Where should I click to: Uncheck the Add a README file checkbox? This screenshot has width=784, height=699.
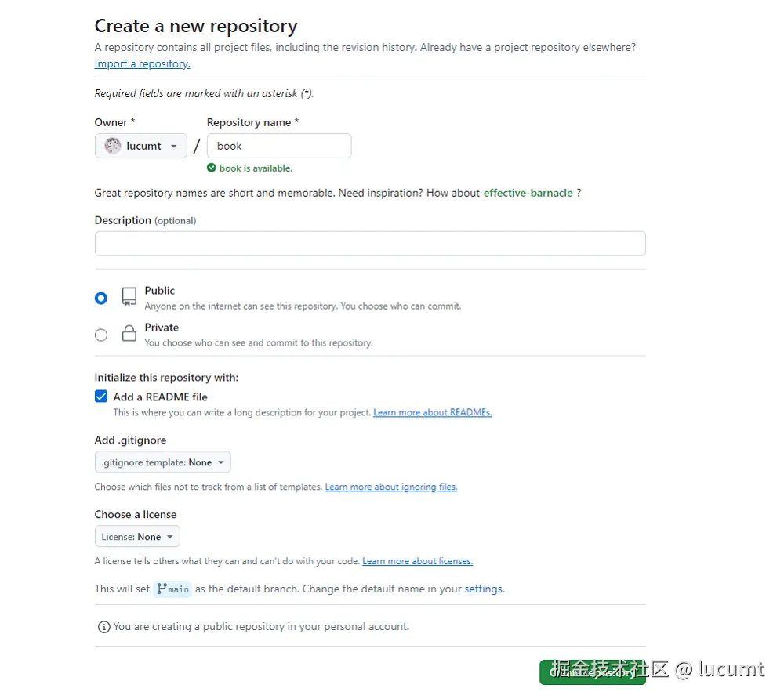pyautogui.click(x=101, y=397)
